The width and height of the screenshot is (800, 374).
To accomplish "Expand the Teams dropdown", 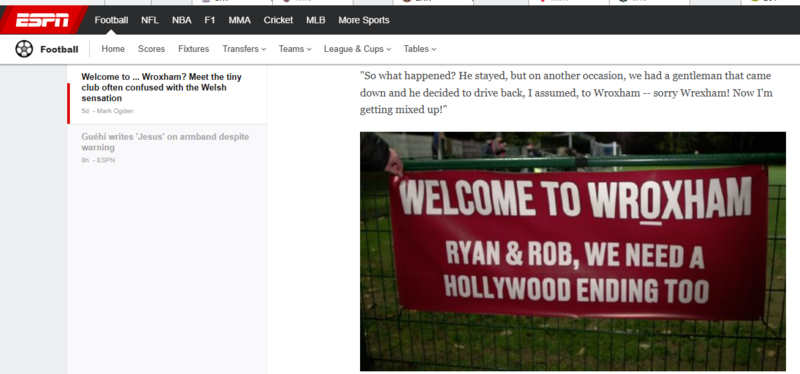I will [295, 49].
